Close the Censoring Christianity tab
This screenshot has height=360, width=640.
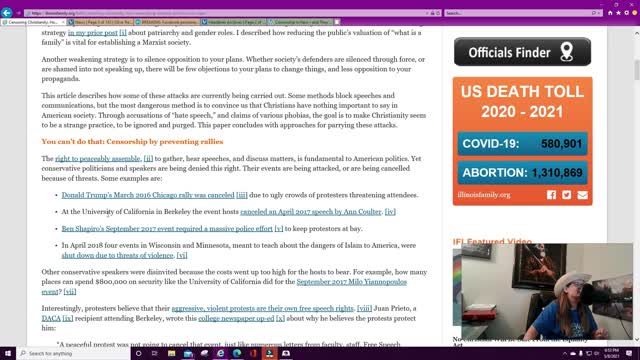tap(63, 22)
